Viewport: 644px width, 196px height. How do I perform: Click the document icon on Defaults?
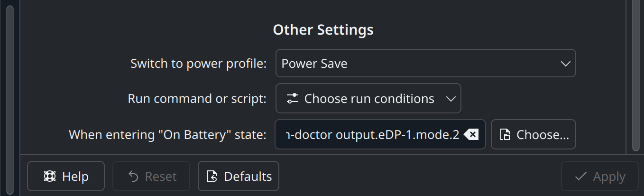coord(212,177)
